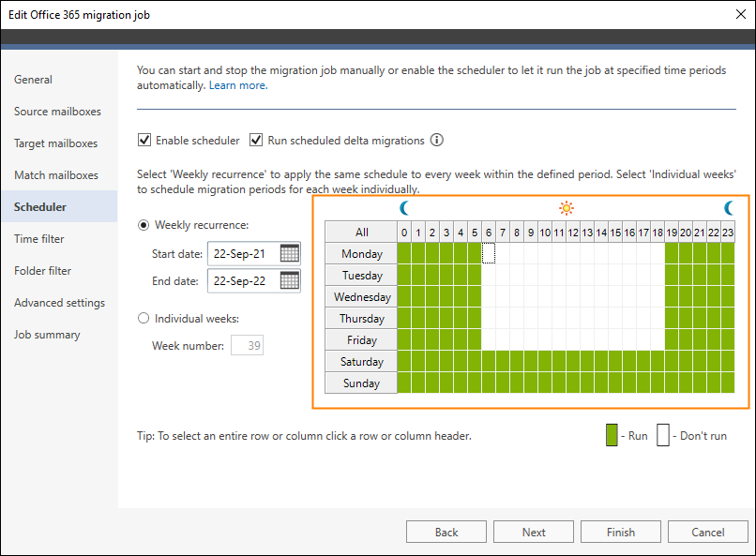Image resolution: width=756 pixels, height=556 pixels.
Task: Open the Start date calendar picker
Action: pos(289,253)
